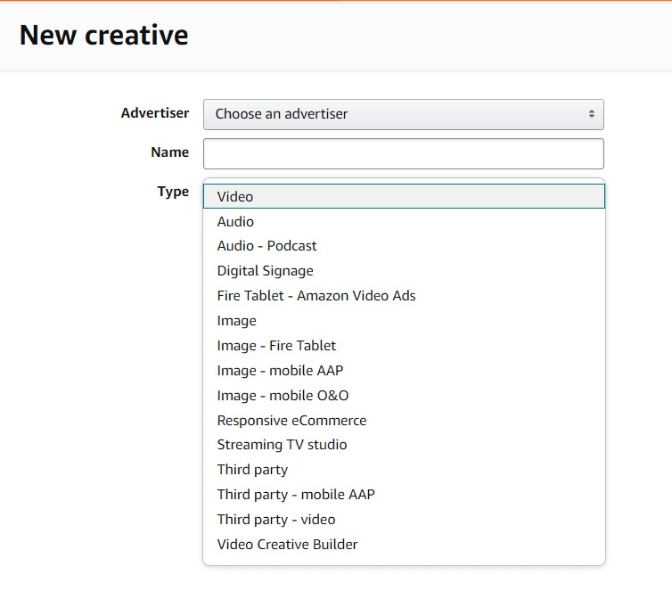Select Image - mobile O&O option
Viewport: 672px width, 616px height.
pos(283,396)
